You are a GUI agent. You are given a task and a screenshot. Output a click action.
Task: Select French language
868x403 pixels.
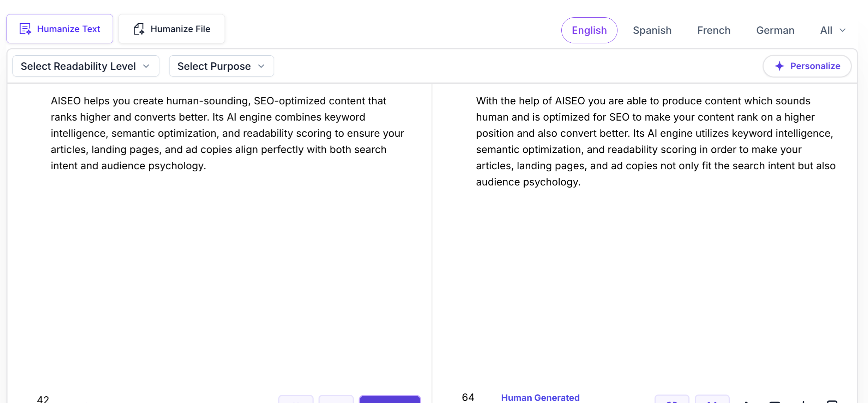pos(714,30)
